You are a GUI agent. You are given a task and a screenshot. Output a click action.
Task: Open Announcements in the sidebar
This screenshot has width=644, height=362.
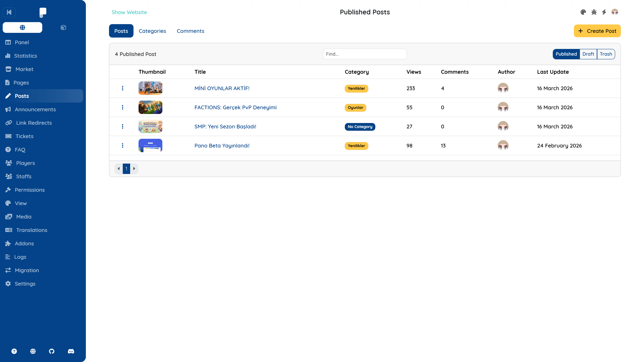tap(35, 109)
